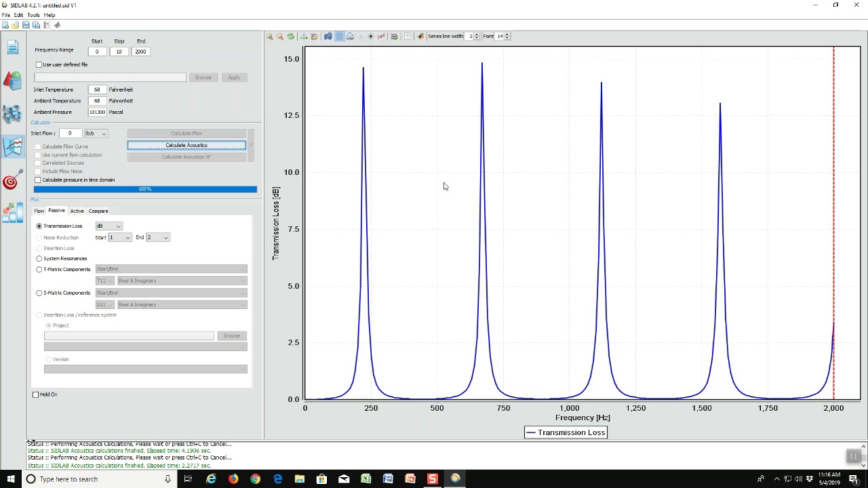Click the Calculate Acoustics button

(186, 145)
